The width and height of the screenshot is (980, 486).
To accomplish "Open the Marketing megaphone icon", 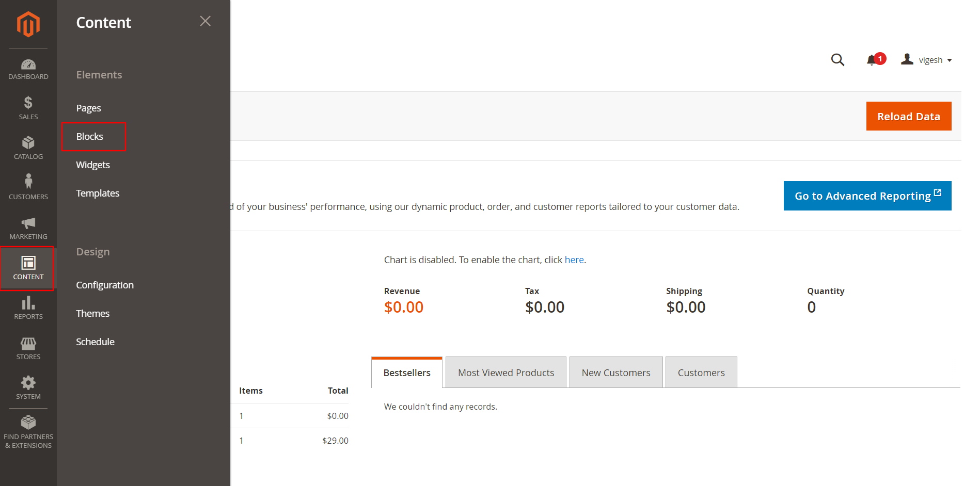I will (28, 225).
